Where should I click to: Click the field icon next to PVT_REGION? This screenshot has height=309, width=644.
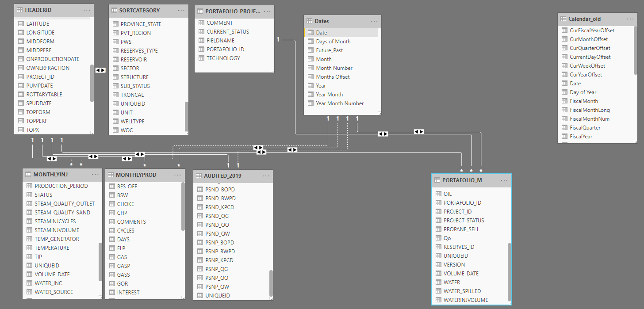click(115, 33)
